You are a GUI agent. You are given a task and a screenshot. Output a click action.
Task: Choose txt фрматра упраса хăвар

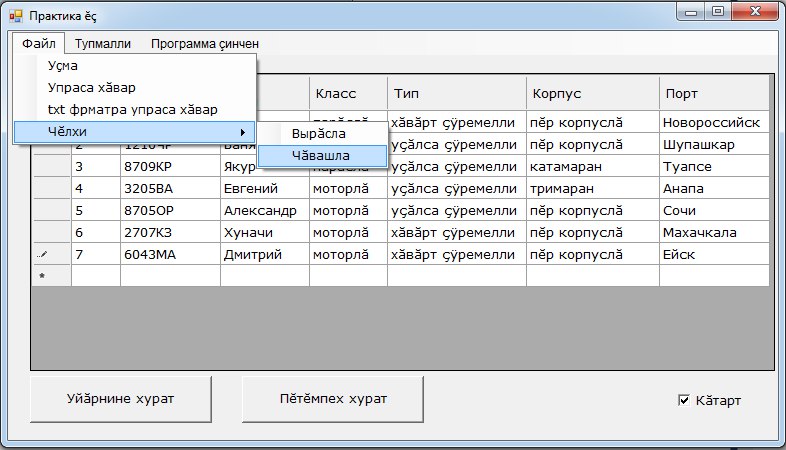pyautogui.click(x=132, y=109)
